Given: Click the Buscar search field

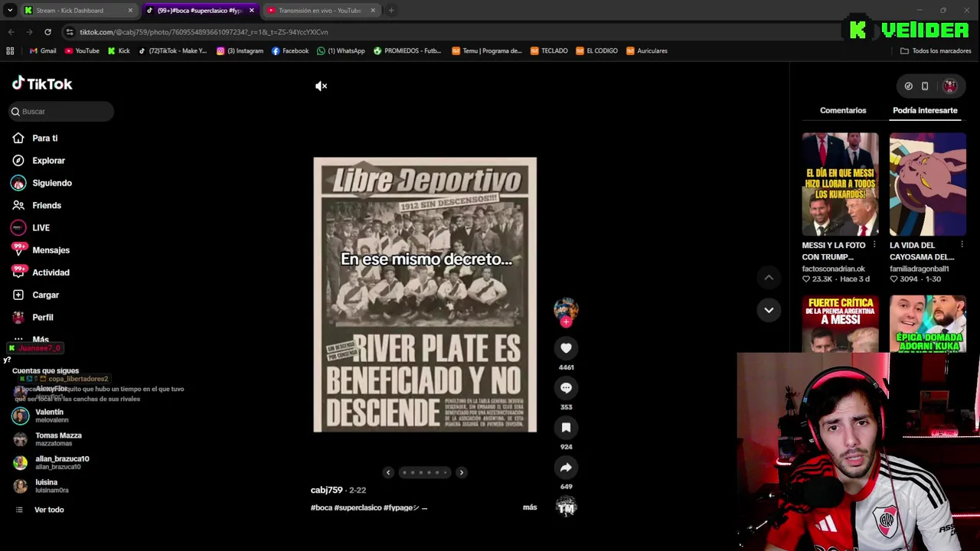Looking at the screenshot, I should 61,112.
